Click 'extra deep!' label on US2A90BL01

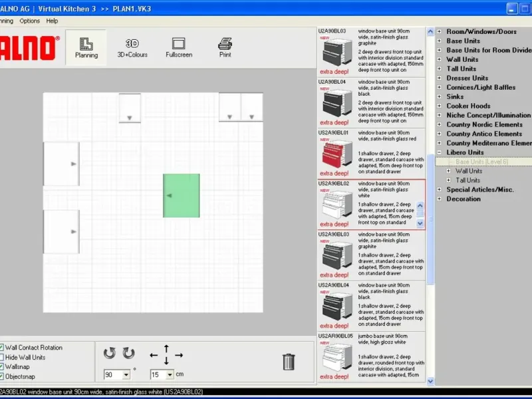(334, 173)
